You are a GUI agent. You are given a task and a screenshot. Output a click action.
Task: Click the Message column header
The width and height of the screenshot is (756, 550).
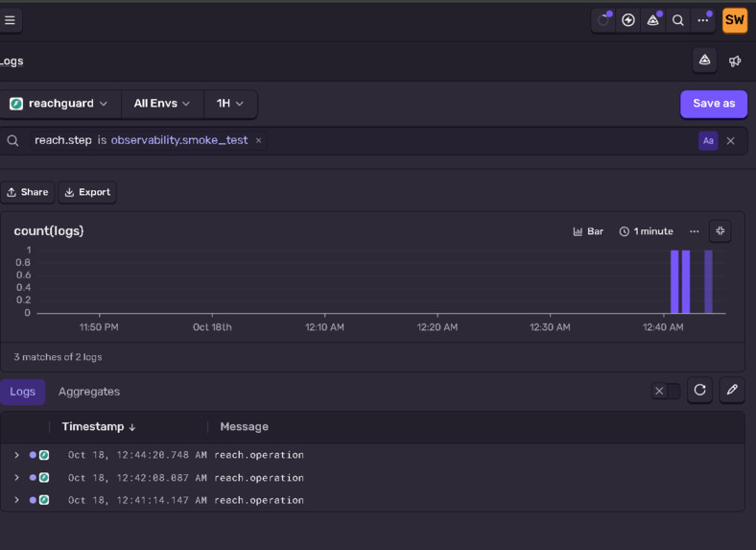[x=244, y=427]
